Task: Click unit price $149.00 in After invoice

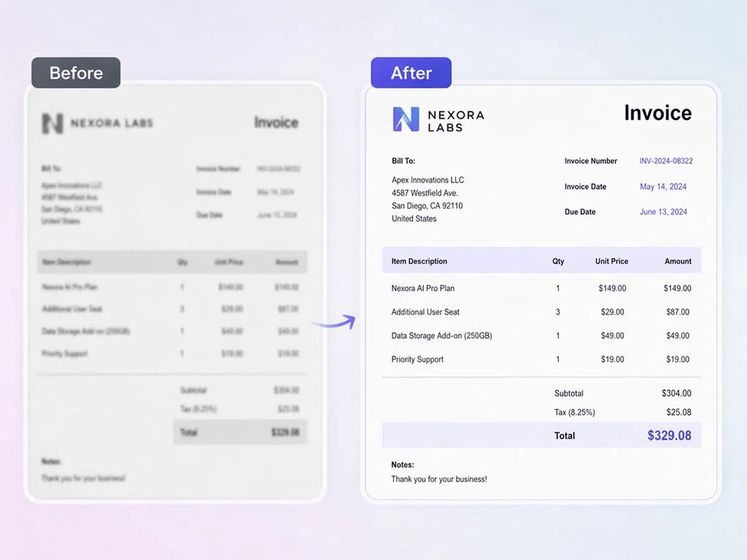Action: point(613,289)
